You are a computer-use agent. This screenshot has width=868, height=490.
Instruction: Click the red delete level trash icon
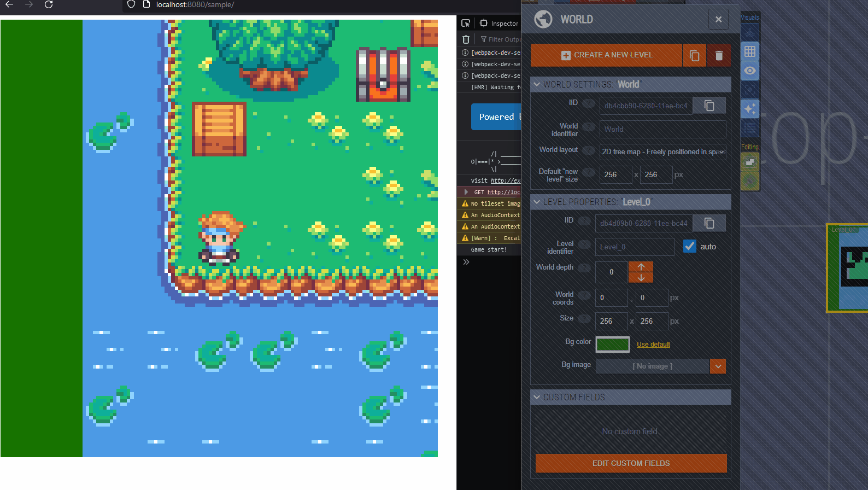pos(719,56)
